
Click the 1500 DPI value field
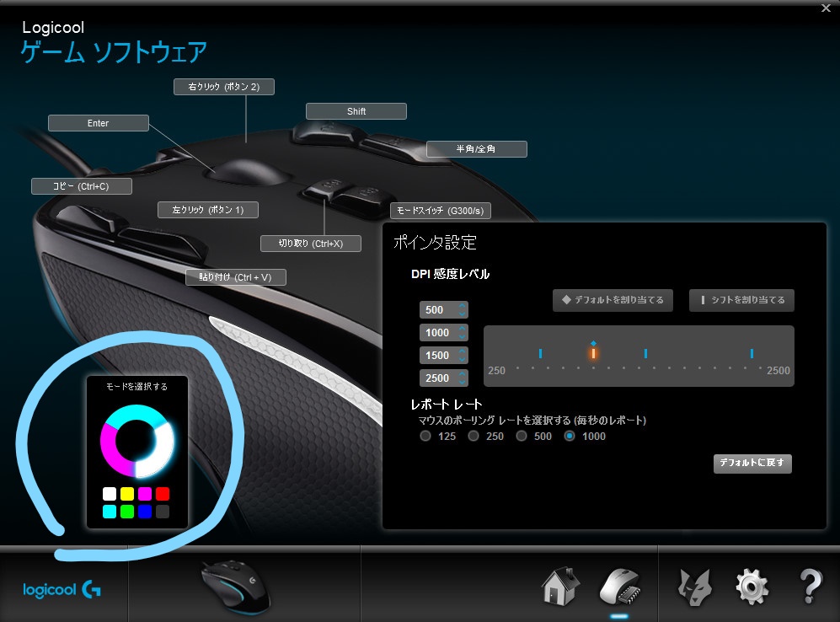pyautogui.click(x=443, y=355)
